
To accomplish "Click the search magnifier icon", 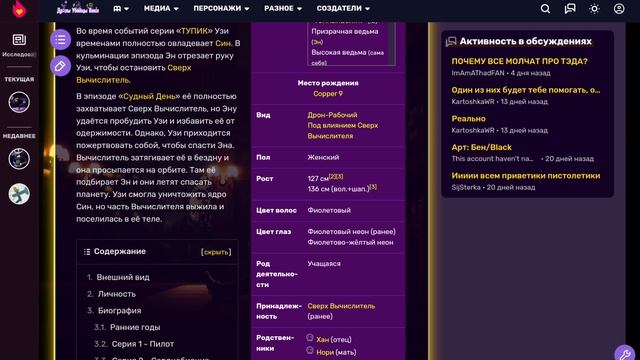I will [x=545, y=9].
